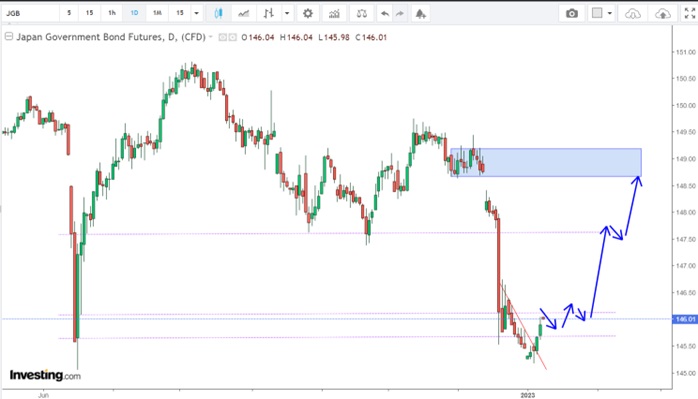Select the chart layout square button
Screen dimensions: 698x399
597,13
